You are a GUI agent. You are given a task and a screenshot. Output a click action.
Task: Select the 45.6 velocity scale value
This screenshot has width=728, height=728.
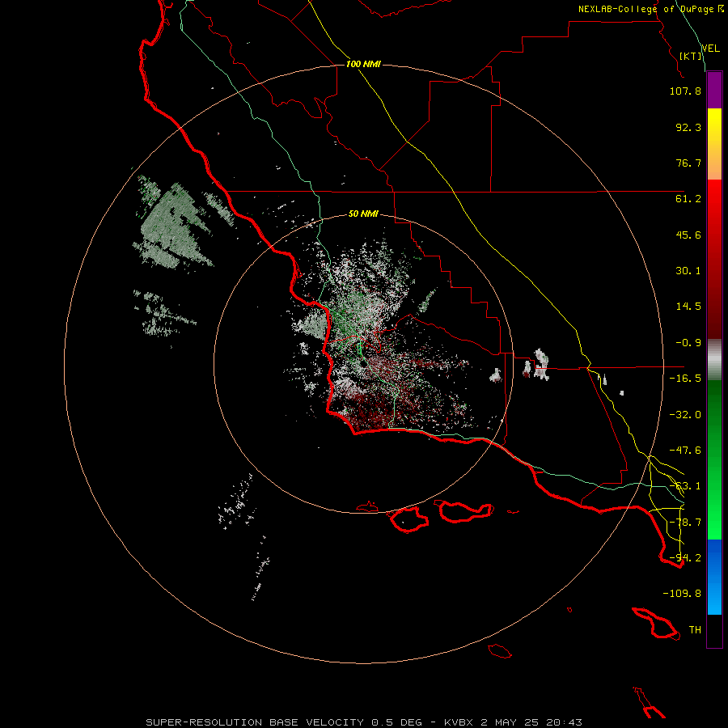click(x=688, y=235)
